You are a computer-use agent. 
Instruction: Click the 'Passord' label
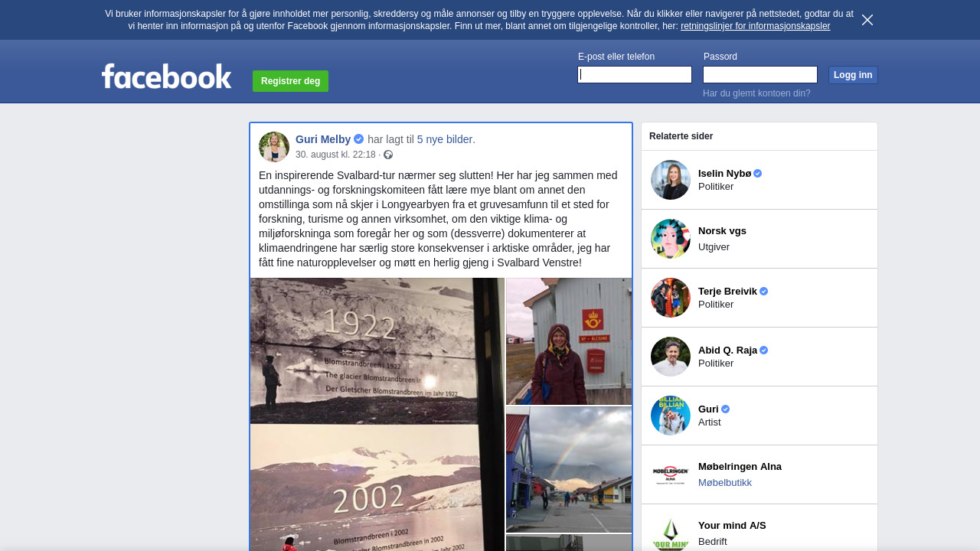point(720,57)
